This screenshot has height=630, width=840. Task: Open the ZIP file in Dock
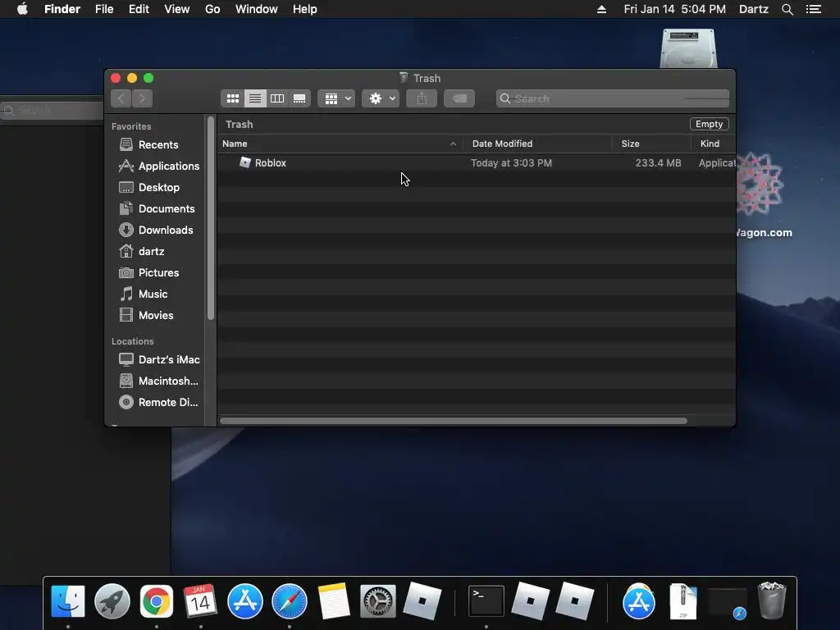683,601
